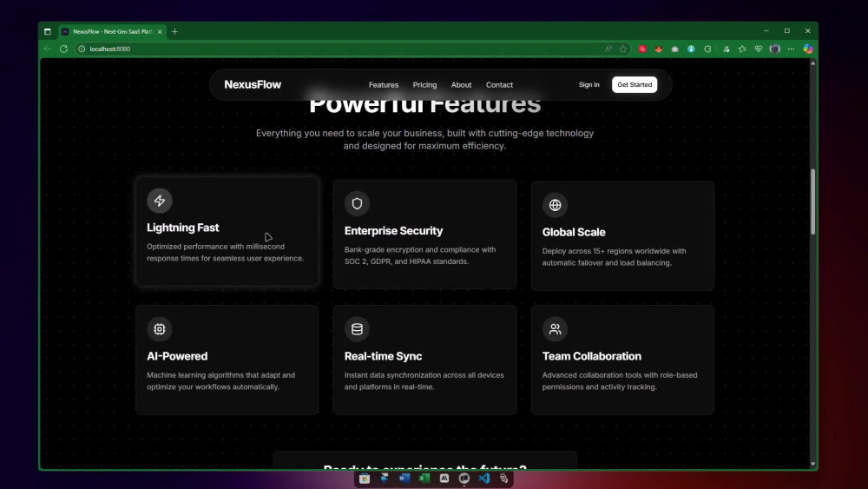Open Browser essentials heart icon

[759, 49]
